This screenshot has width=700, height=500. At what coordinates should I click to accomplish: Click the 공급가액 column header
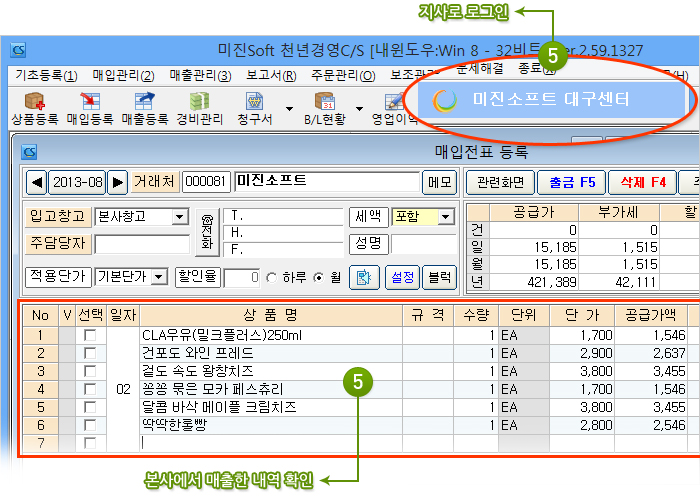point(651,316)
